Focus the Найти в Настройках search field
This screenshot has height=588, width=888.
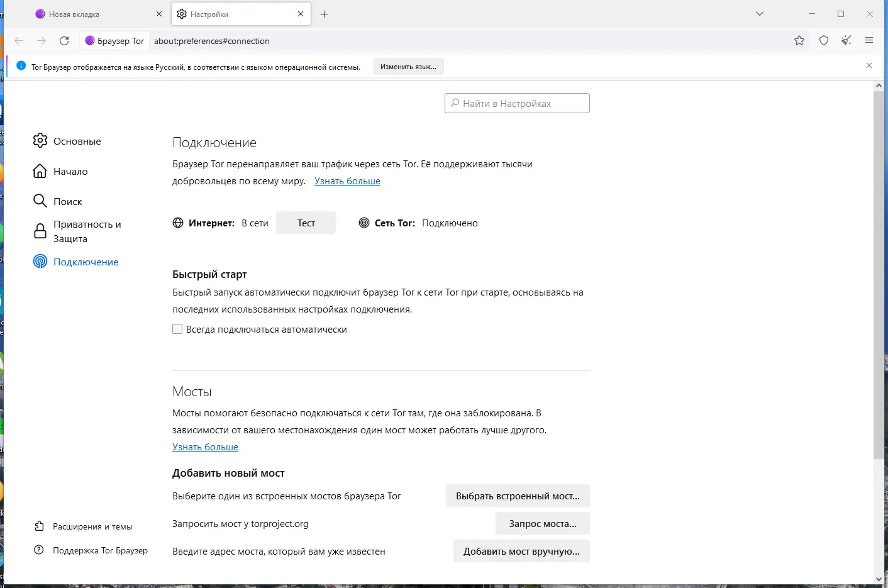[x=517, y=103]
